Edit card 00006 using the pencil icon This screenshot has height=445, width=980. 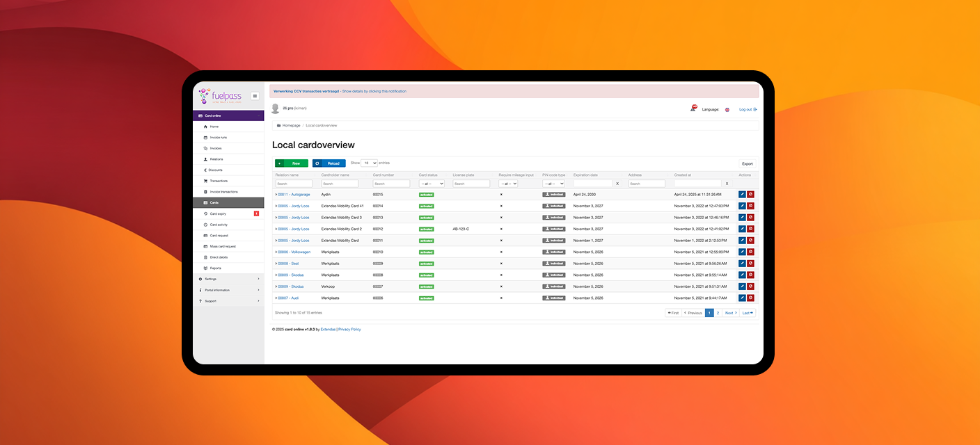(x=742, y=298)
